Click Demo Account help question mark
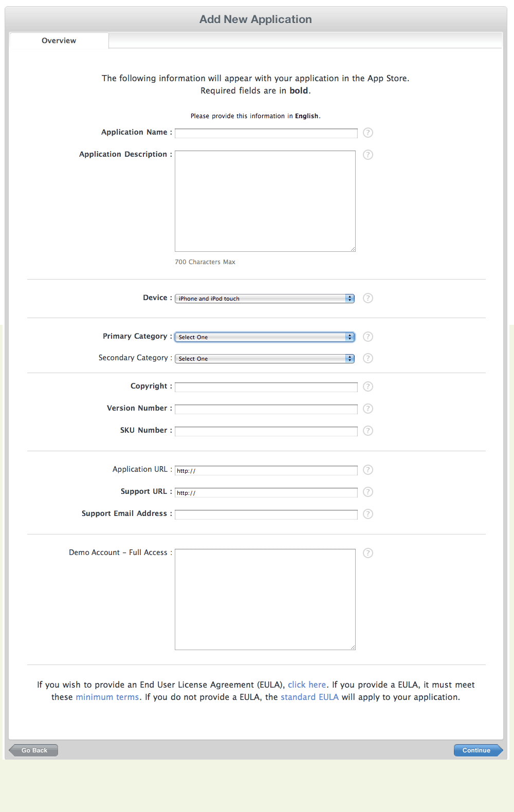 (368, 553)
